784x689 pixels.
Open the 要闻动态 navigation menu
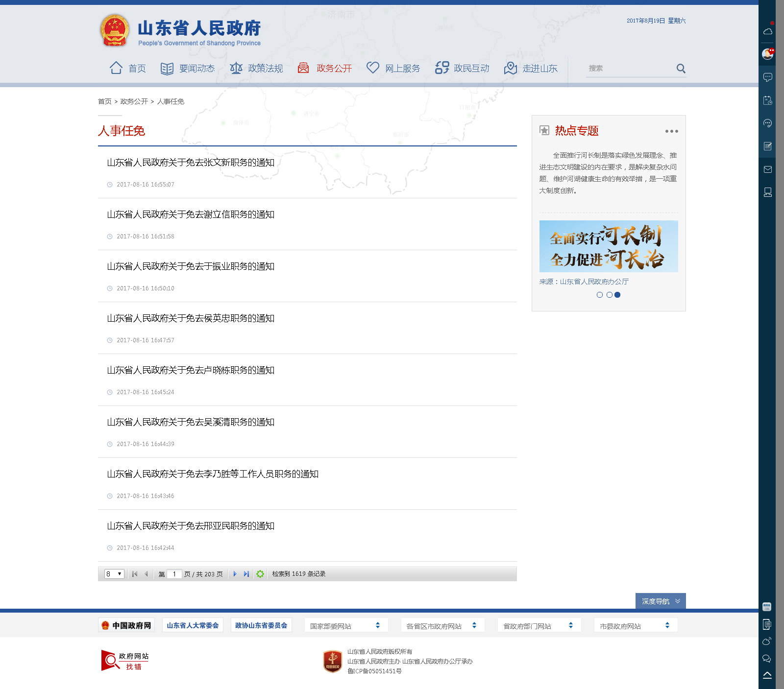188,69
